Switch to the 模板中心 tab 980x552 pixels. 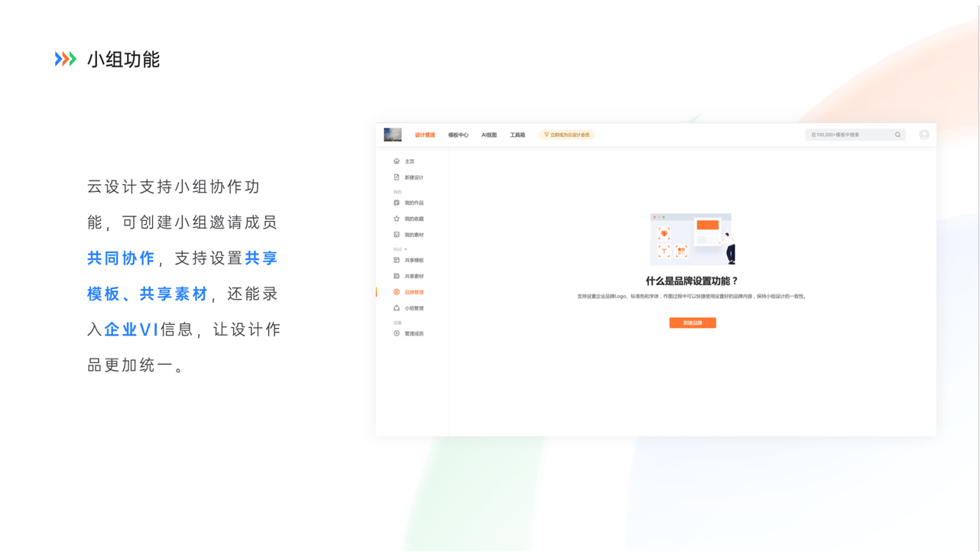pos(458,135)
